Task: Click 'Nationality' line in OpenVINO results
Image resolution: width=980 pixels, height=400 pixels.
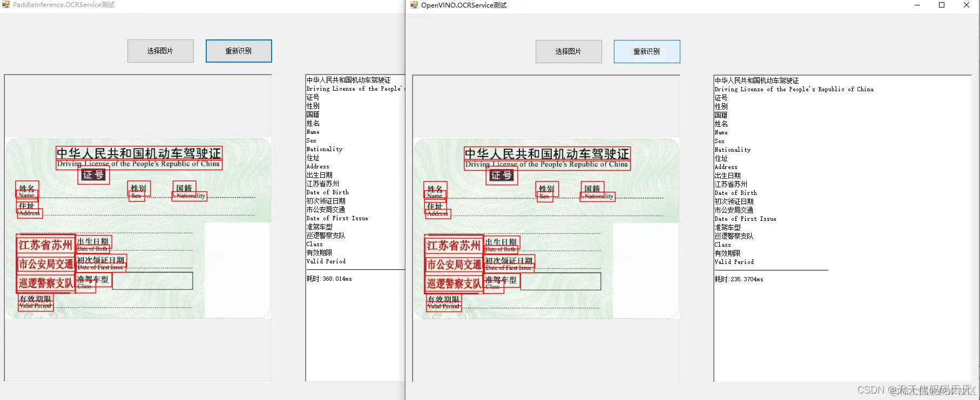Action: pos(732,150)
